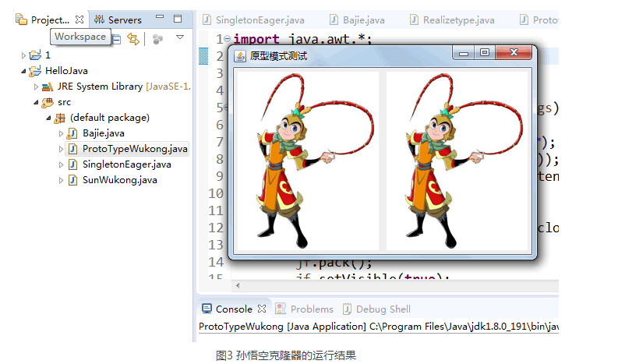Screen dimensions: 618x364
Task: Select HelloJava project label
Action: [x=66, y=71]
